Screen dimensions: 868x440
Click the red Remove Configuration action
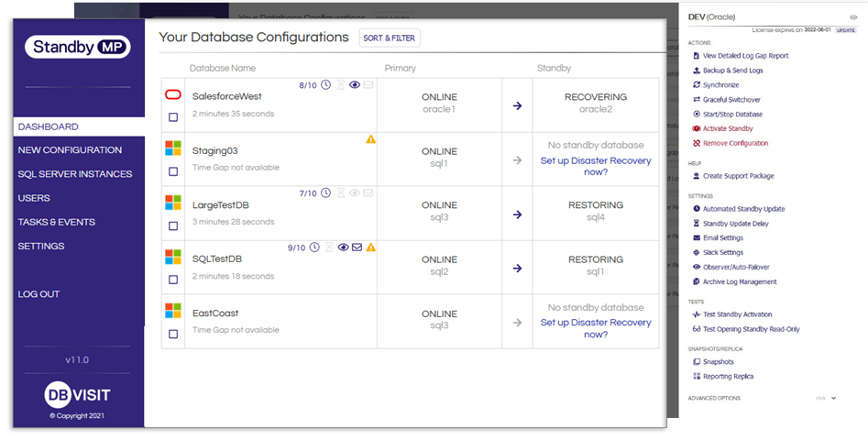pos(731,143)
